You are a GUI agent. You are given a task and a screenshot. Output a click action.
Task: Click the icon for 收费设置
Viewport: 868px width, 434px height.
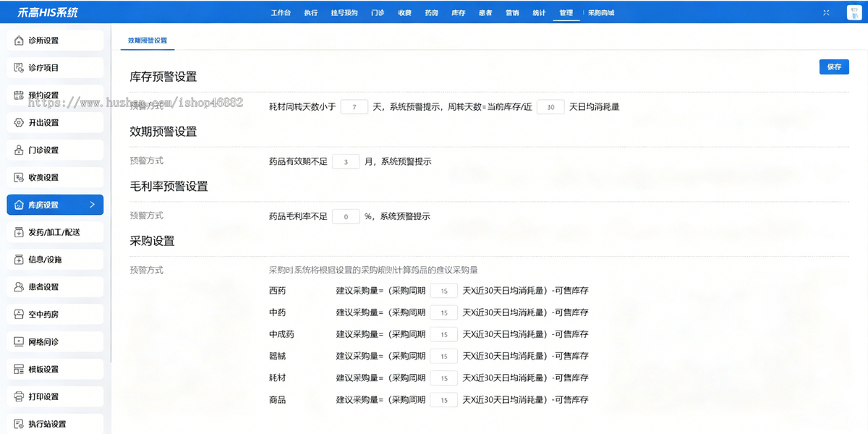tap(19, 178)
